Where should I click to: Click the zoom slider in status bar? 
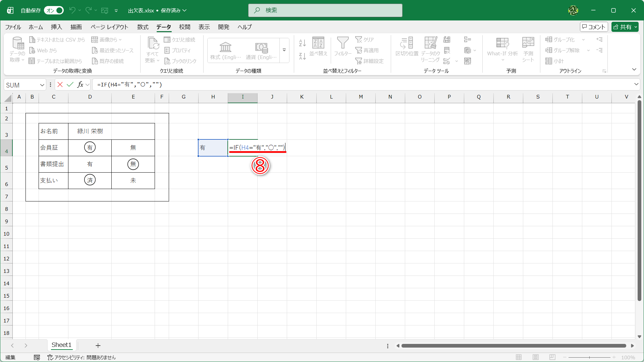[x=589, y=357]
